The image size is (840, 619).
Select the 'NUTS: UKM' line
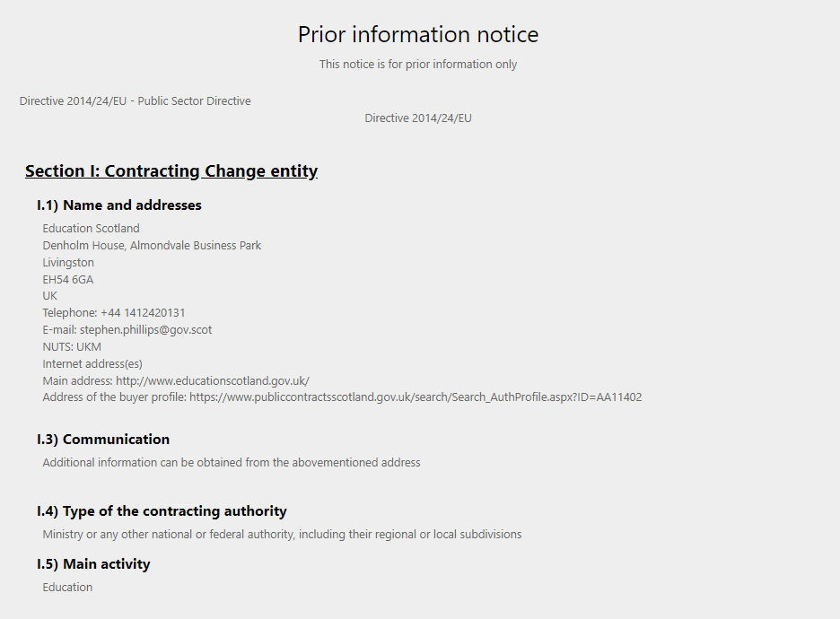click(72, 347)
